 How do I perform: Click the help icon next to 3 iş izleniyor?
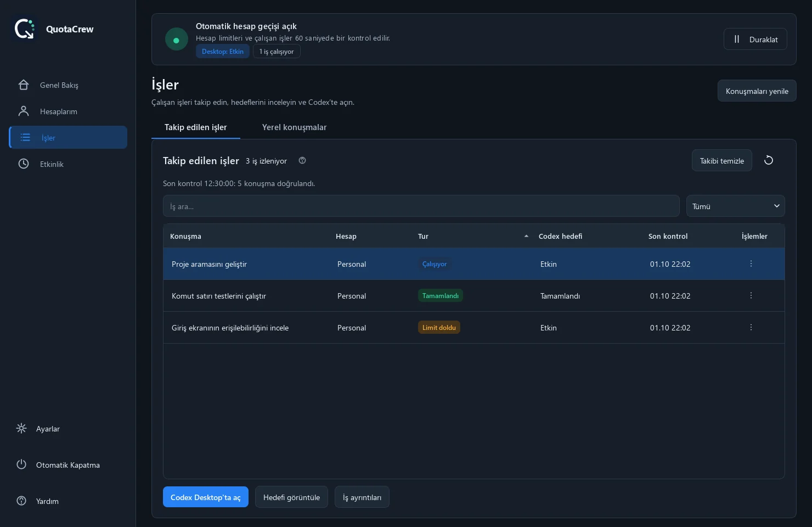[x=302, y=160]
